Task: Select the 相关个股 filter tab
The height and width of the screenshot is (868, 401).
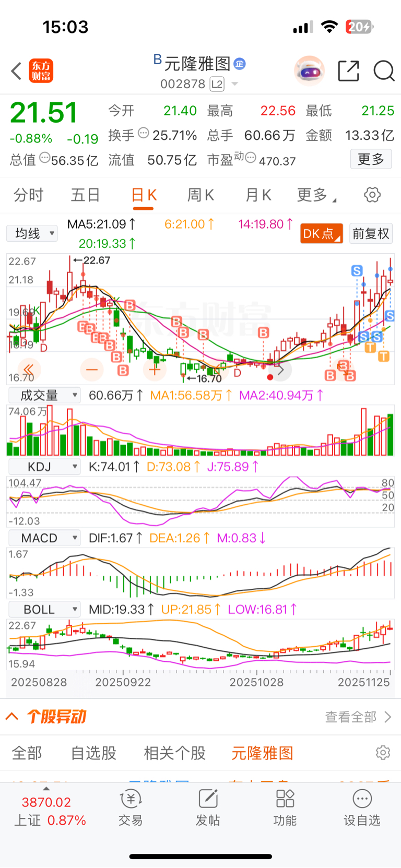Action: [175, 753]
